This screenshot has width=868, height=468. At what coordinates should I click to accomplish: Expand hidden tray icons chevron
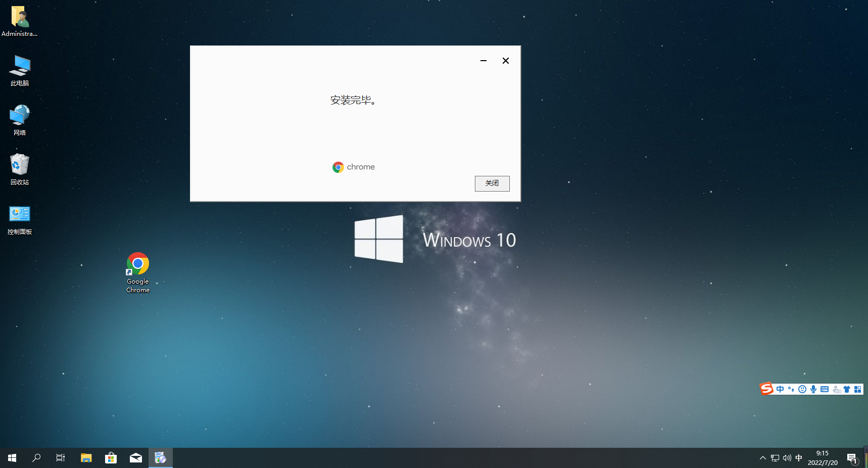pos(763,458)
